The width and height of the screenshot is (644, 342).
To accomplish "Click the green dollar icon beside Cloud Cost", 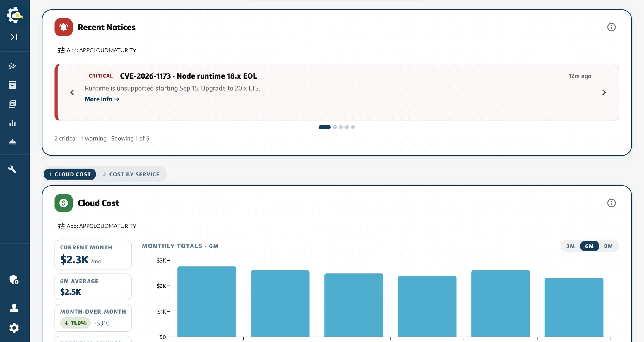I will coord(64,203).
